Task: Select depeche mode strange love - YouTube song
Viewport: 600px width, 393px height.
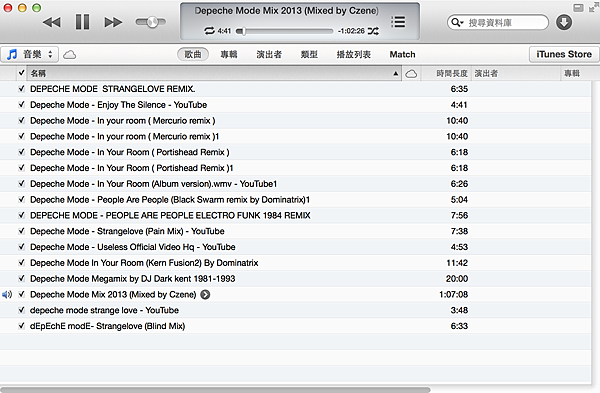Action: pyautogui.click(x=104, y=310)
